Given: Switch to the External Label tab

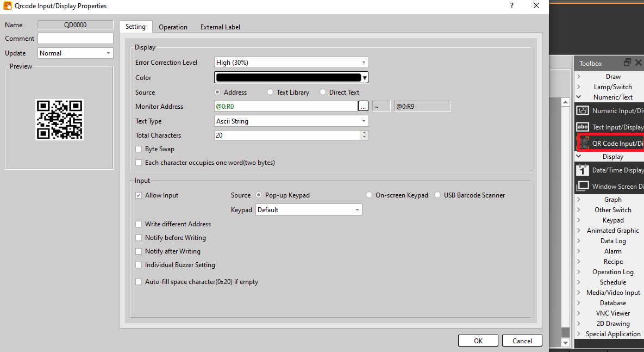Looking at the screenshot, I should pyautogui.click(x=220, y=27).
